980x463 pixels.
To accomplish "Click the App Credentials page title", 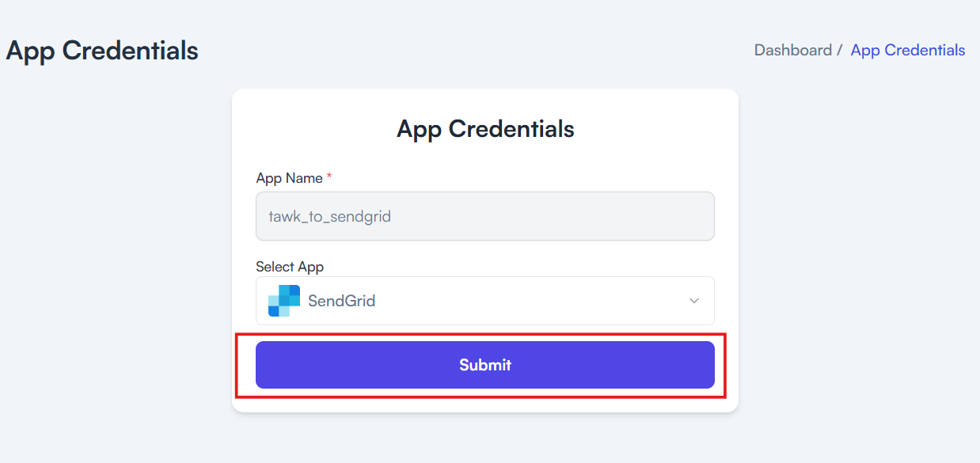I will point(102,51).
